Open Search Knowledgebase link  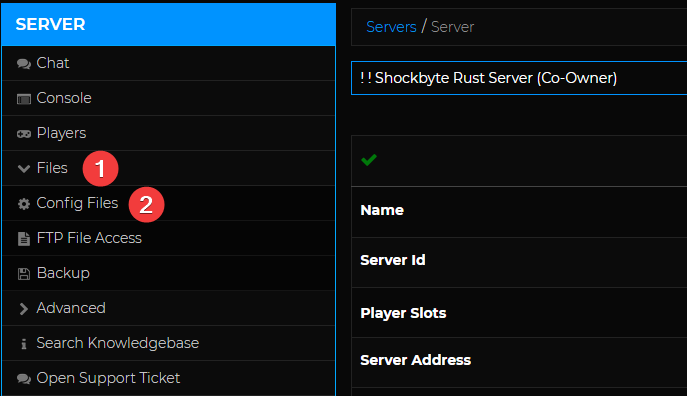coord(169,343)
